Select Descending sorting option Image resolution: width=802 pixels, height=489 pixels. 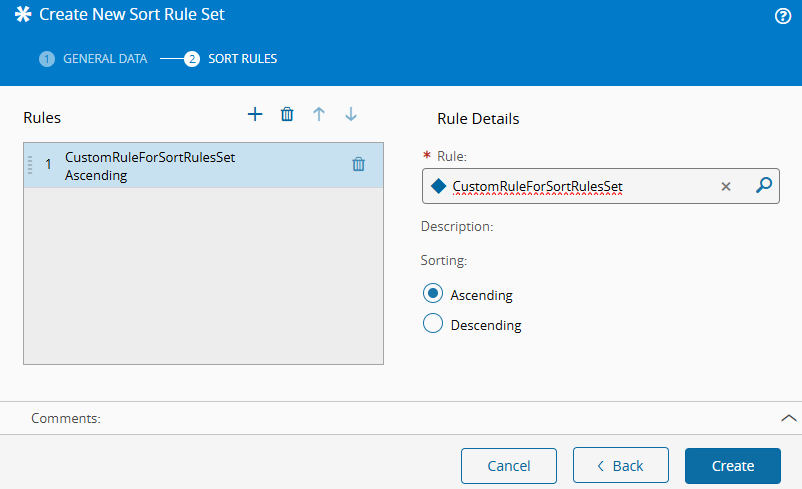click(x=433, y=324)
